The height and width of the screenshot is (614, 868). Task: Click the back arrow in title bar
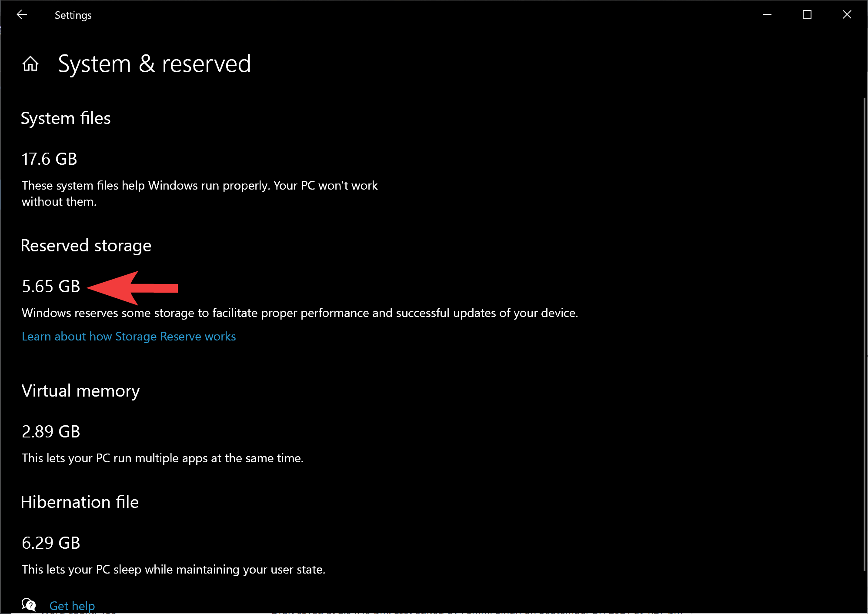click(x=22, y=15)
